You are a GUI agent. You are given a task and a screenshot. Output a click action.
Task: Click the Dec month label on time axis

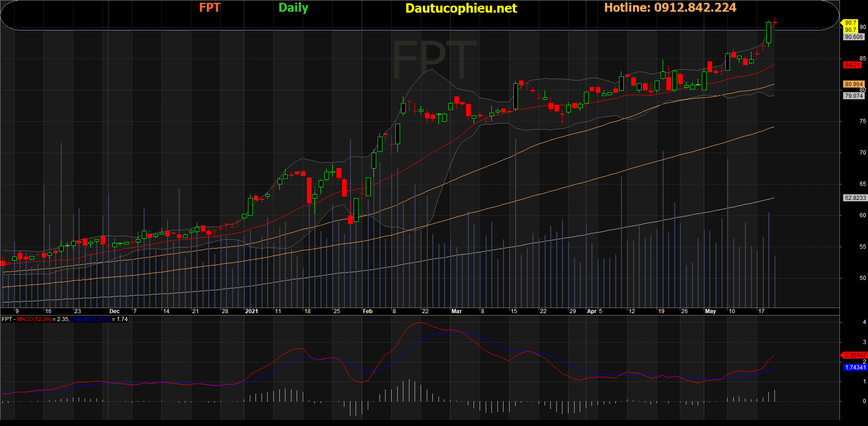tap(115, 311)
